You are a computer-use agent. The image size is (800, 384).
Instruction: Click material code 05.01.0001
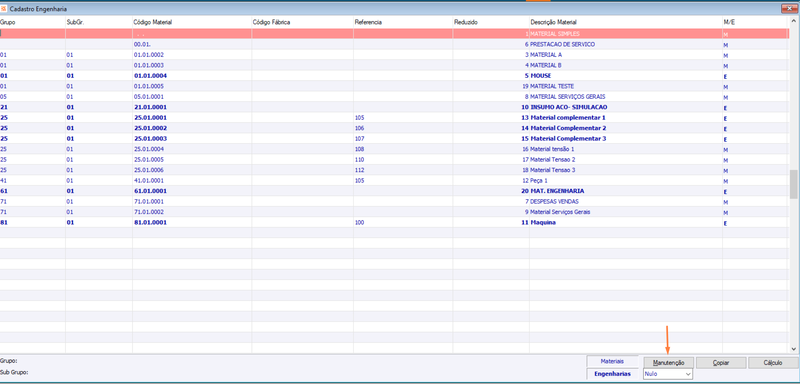pos(148,96)
